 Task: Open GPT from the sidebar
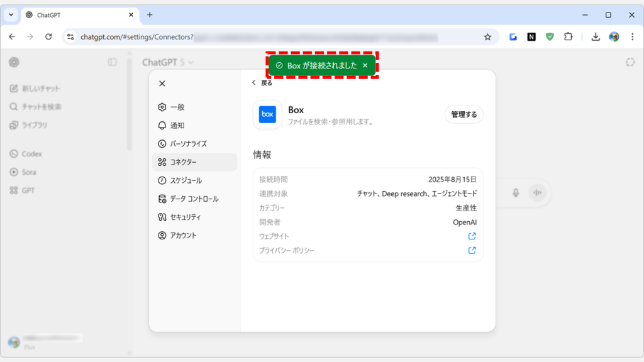point(22,190)
